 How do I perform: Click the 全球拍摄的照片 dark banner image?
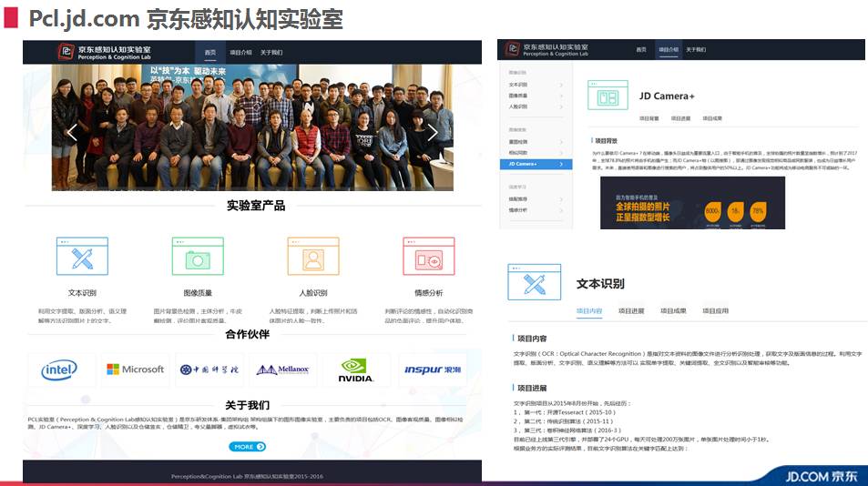tap(692, 202)
